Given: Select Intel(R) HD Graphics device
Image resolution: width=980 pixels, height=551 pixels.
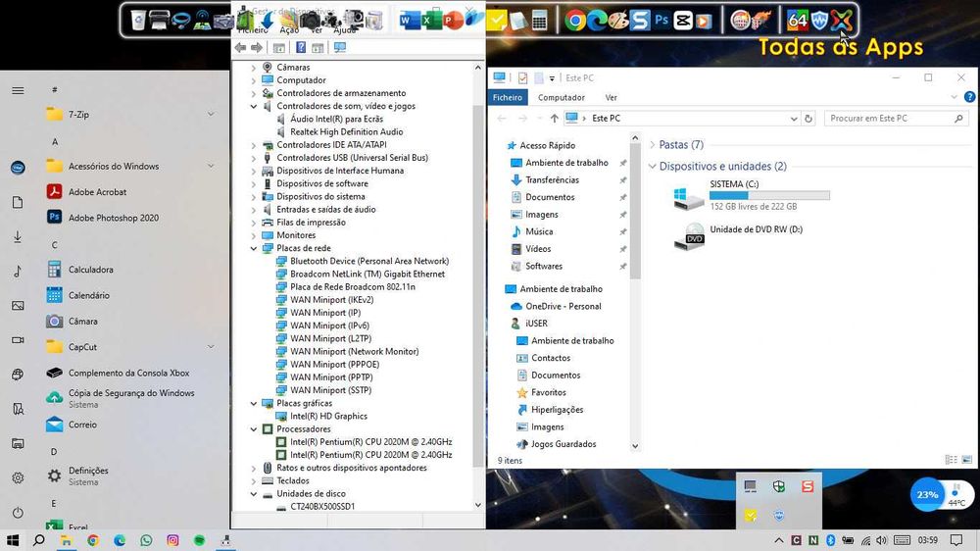Looking at the screenshot, I should coord(328,416).
